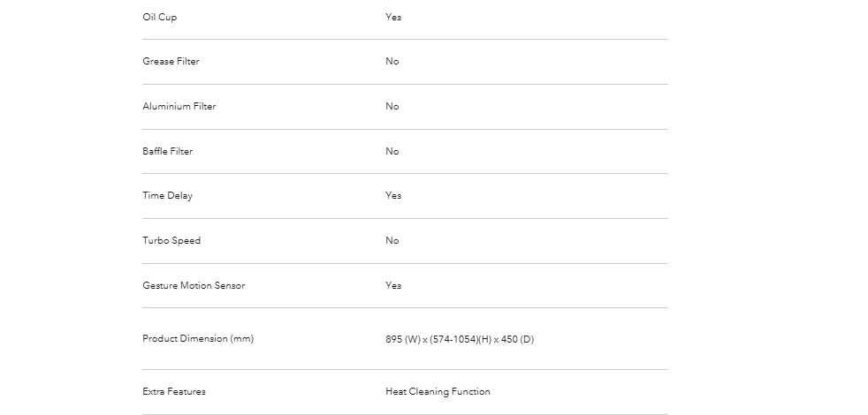Select the 895 (W) dimension value text
Image resolution: width=868 pixels, height=415 pixels.
click(403, 339)
